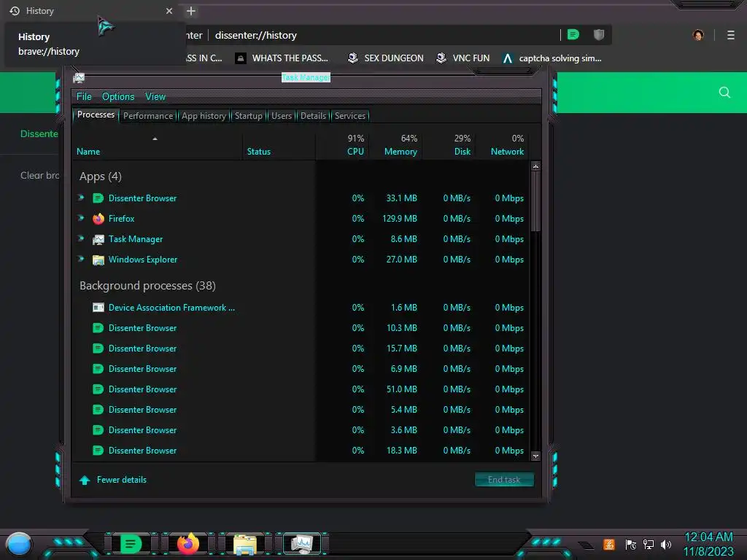The image size is (747, 560).
Task: Expand the Task Manager app group
Action: (81, 238)
